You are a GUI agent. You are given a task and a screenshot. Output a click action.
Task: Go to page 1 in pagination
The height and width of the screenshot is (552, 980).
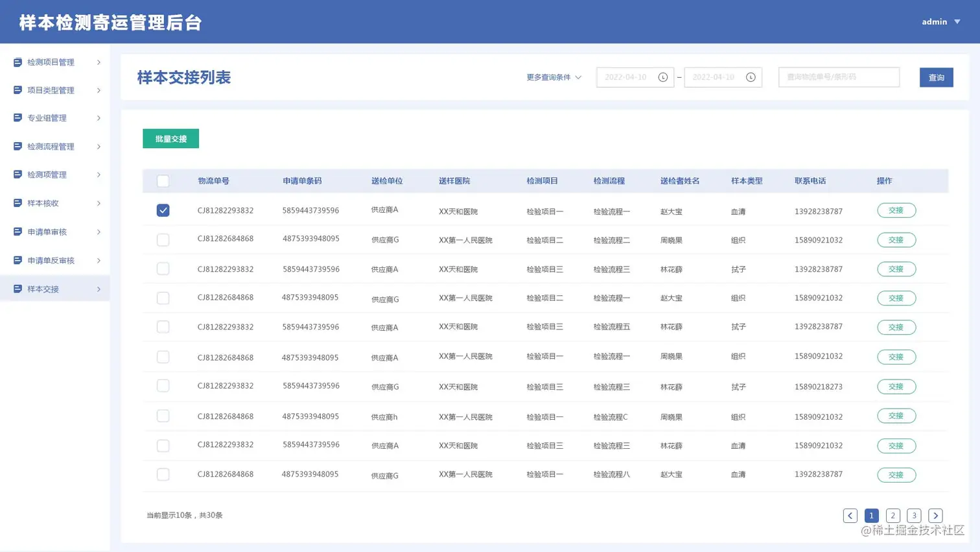(871, 516)
